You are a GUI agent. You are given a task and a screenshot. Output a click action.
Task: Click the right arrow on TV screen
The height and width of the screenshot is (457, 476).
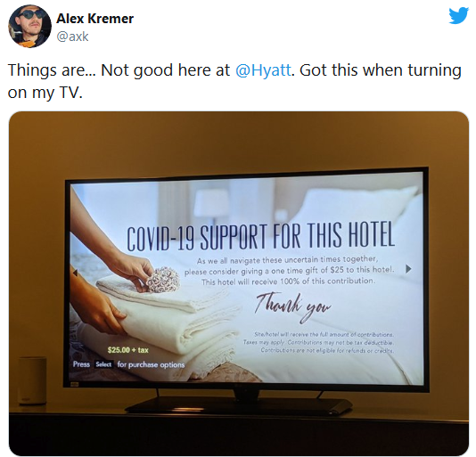(x=408, y=268)
